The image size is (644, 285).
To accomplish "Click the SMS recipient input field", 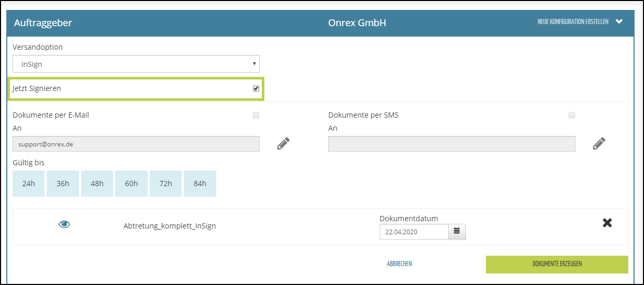I will [451, 144].
